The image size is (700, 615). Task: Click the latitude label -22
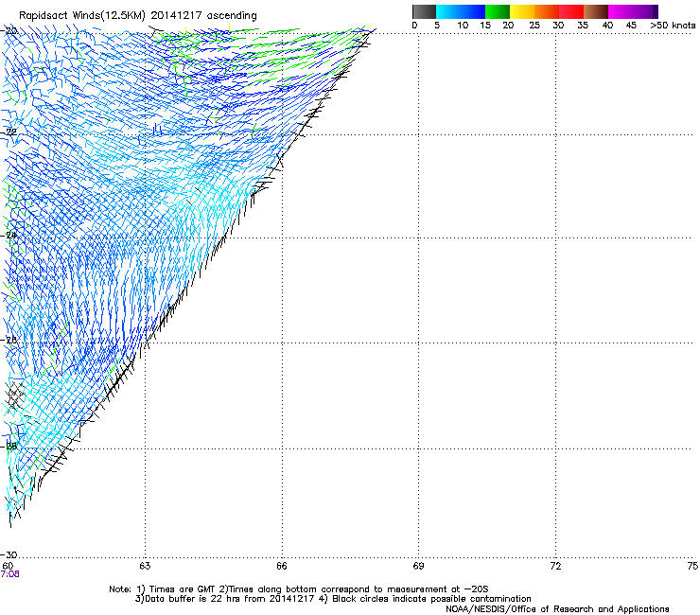pos(10,132)
